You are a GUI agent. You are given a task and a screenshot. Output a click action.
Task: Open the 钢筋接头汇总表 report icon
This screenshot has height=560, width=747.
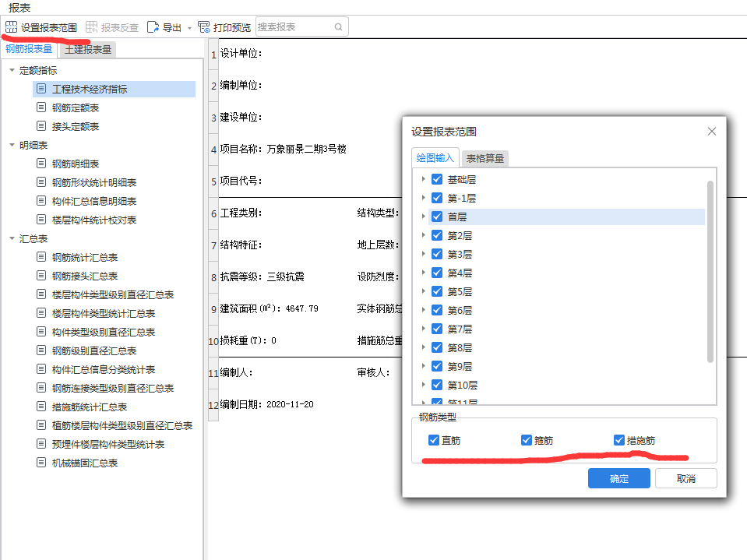coord(41,275)
